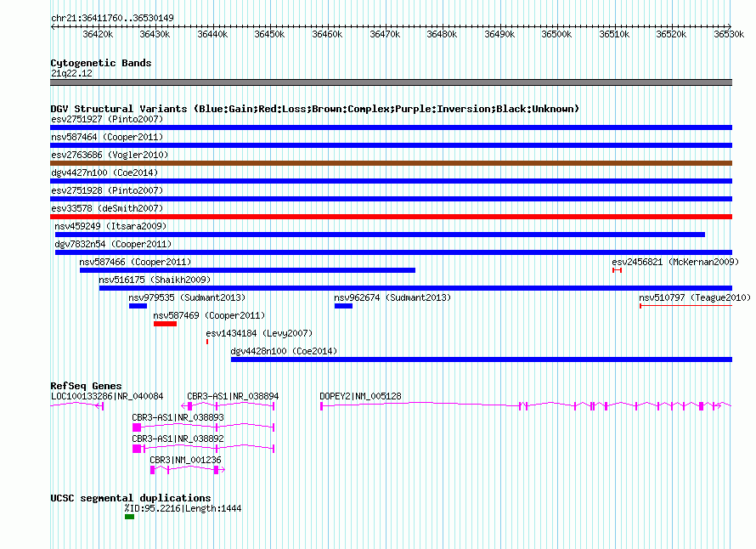Click the chr21:36411760..36530149 coordinates label
The image size is (756, 549).
[112, 18]
